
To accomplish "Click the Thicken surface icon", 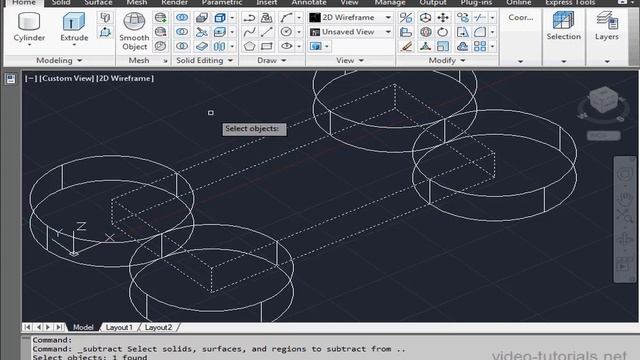I will (x=202, y=46).
